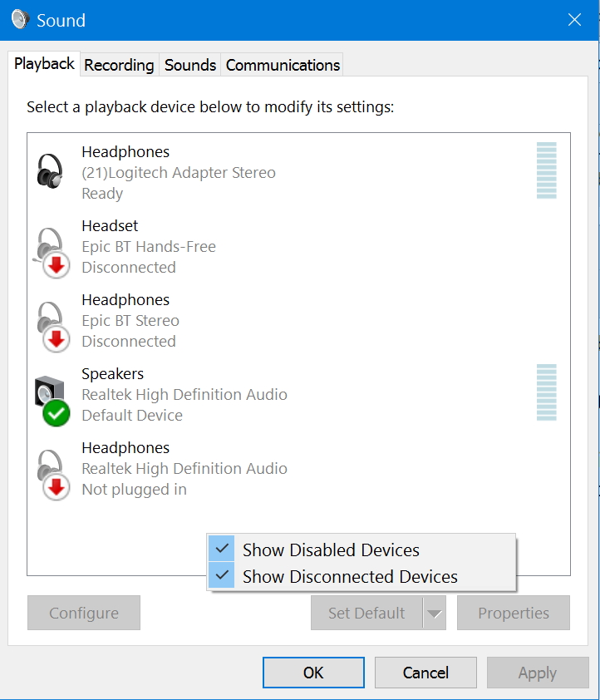
Task: Select the Logitech Adapter Stereo headphones icon
Action: pyautogui.click(x=50, y=171)
